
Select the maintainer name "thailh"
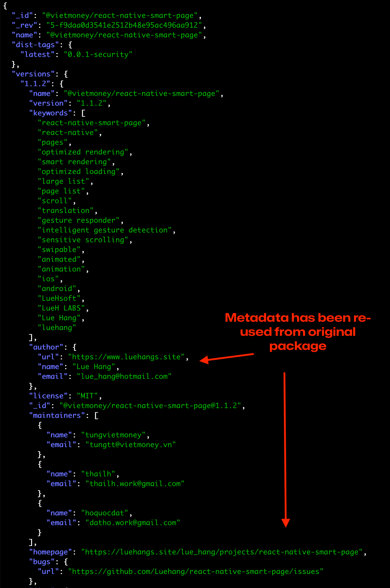click(x=98, y=474)
